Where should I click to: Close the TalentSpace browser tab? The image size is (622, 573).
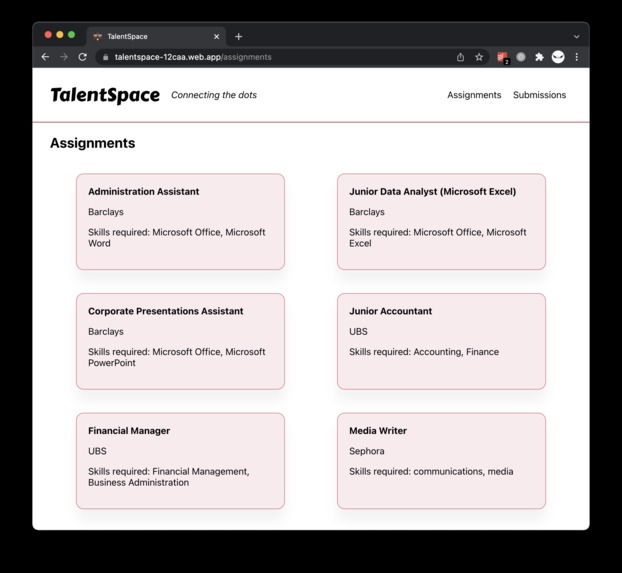pos(217,37)
